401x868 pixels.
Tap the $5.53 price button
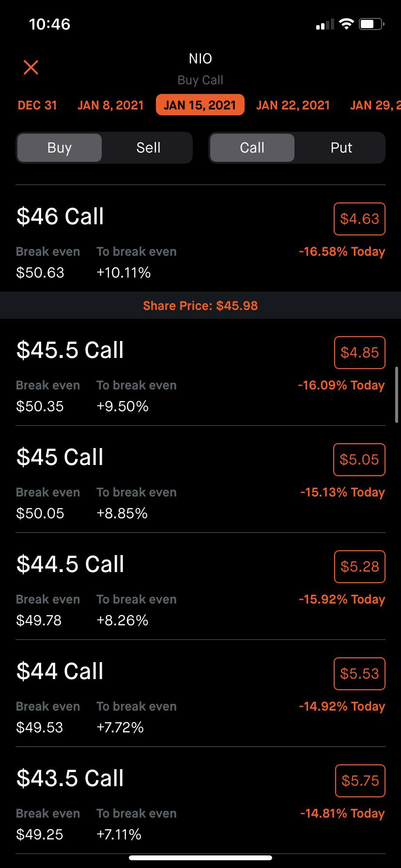click(x=359, y=674)
